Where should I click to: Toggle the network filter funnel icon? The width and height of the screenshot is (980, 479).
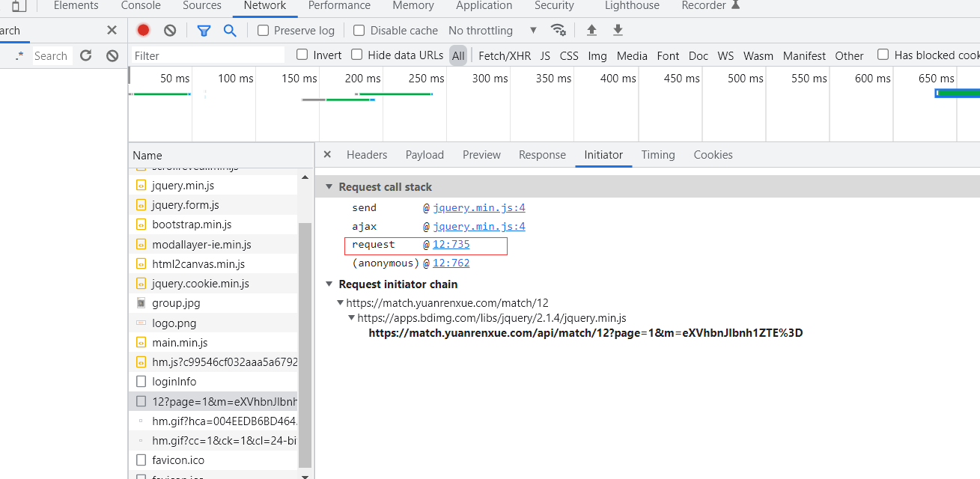pyautogui.click(x=204, y=31)
